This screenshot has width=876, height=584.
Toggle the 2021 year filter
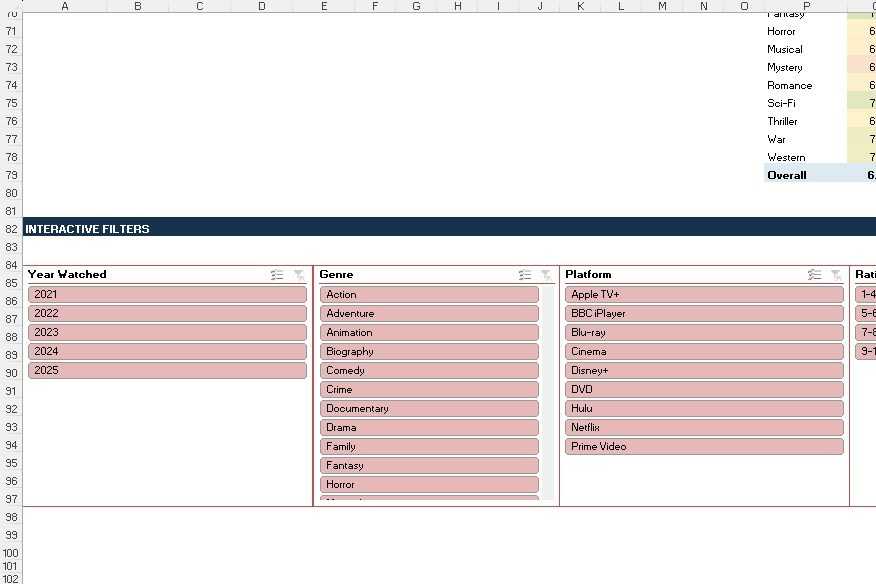[168, 295]
